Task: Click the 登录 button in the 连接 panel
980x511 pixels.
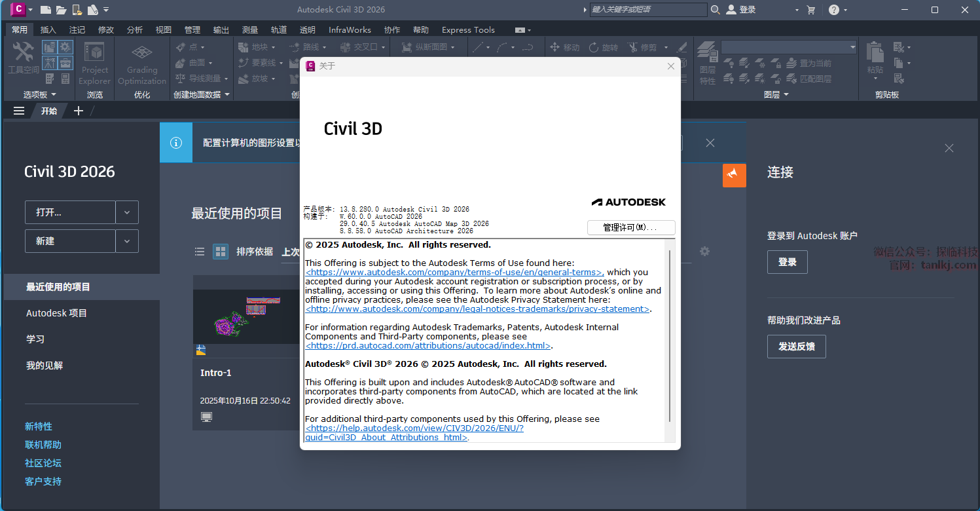Action: 788,262
